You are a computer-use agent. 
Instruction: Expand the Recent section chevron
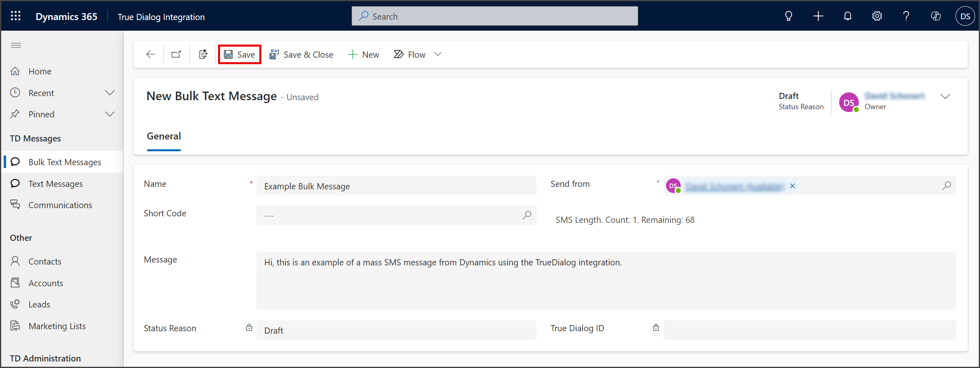(110, 93)
